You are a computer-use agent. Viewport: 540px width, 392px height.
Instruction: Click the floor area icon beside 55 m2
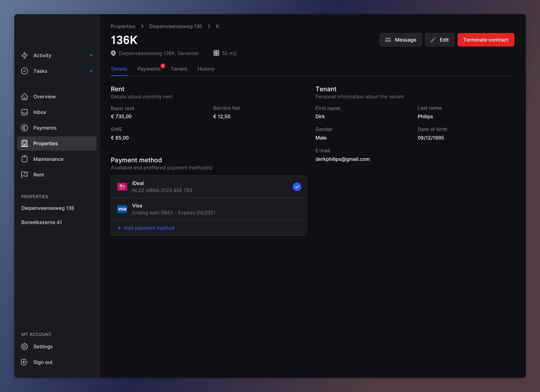[x=216, y=53]
